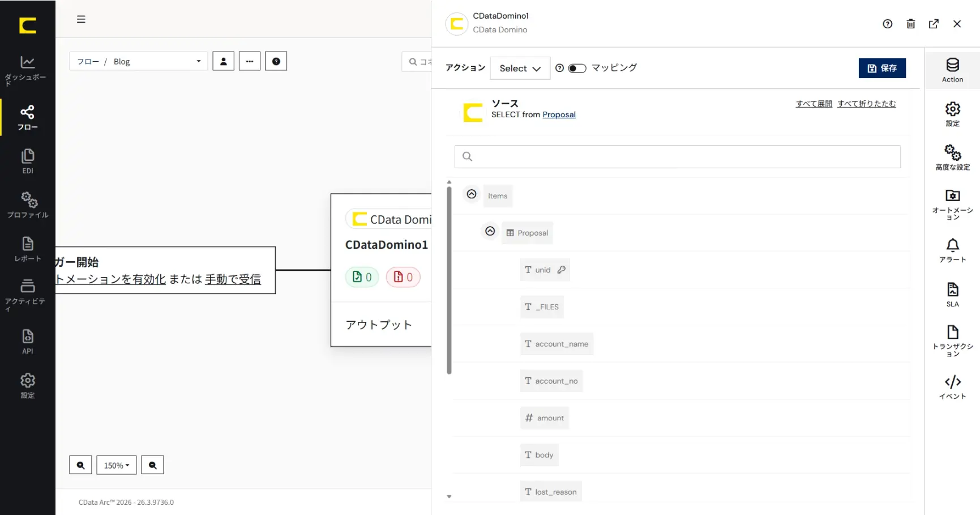Click the flow toolbar help button

276,61
